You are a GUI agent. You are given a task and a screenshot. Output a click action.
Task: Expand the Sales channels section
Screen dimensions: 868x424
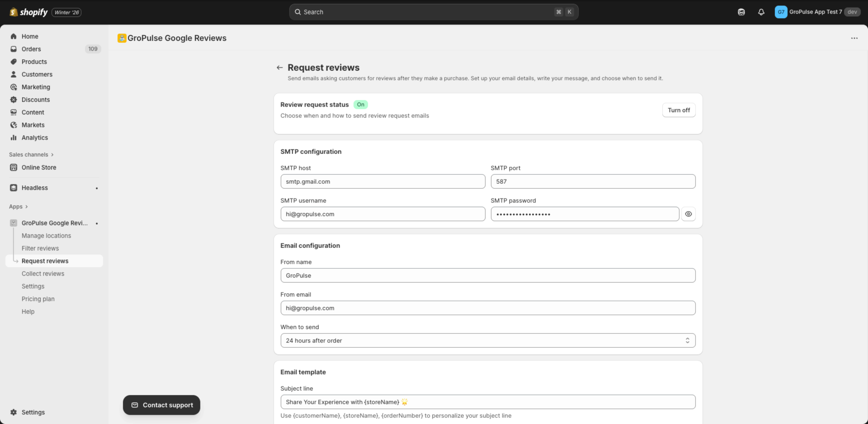31,154
